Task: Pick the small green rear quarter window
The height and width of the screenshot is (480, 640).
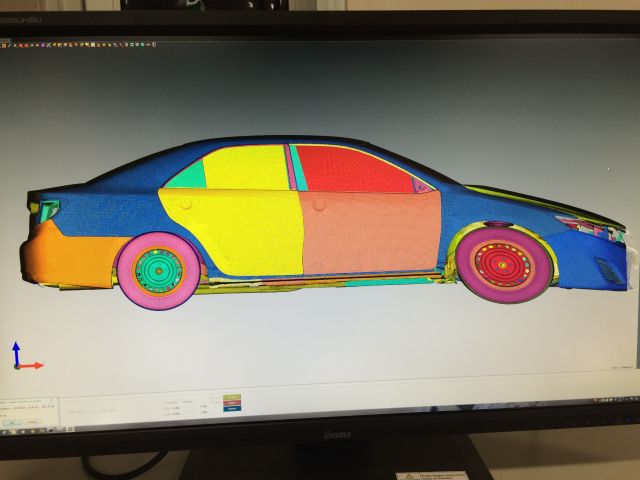Action: coord(187,176)
